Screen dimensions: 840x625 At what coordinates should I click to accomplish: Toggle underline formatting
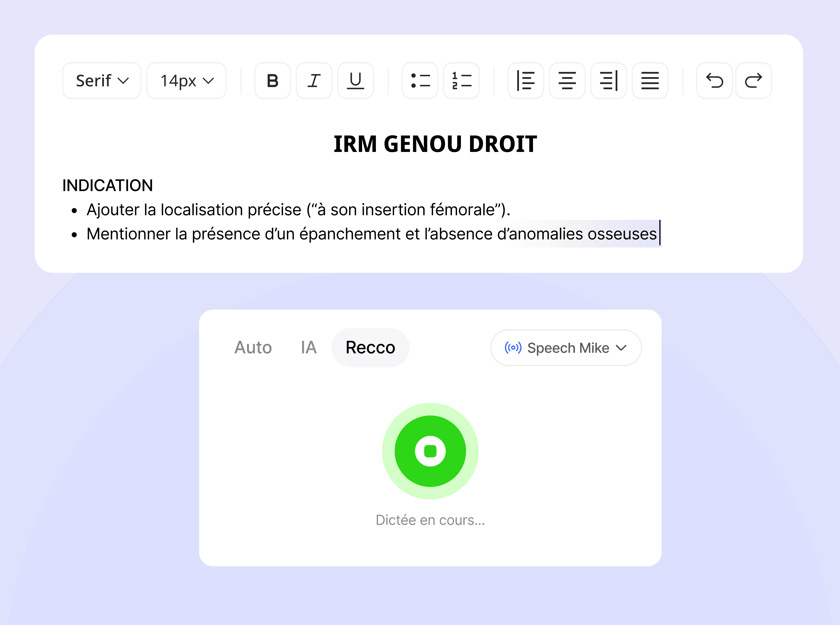pyautogui.click(x=355, y=81)
